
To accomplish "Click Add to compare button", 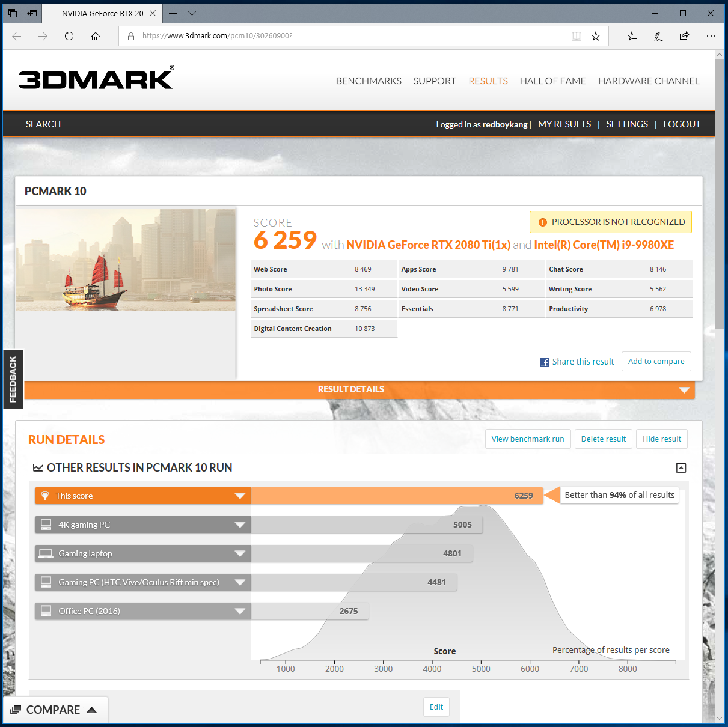I will [656, 362].
